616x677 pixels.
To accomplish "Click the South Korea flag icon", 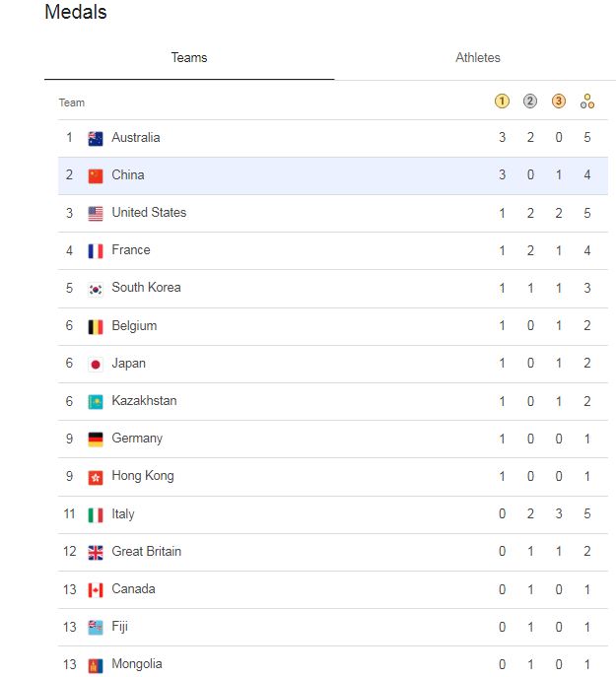I will [96, 289].
